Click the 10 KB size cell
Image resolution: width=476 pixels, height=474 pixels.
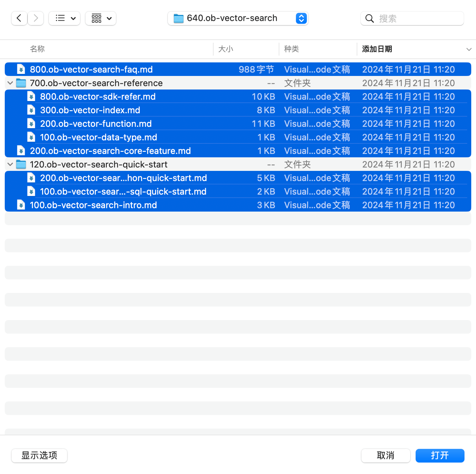263,97
